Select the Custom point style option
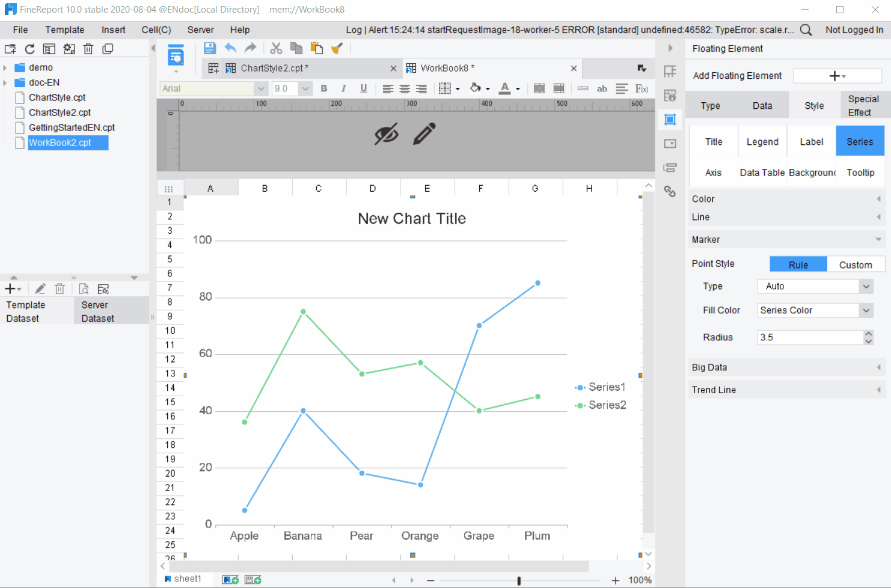This screenshot has height=588, width=891. (x=856, y=265)
